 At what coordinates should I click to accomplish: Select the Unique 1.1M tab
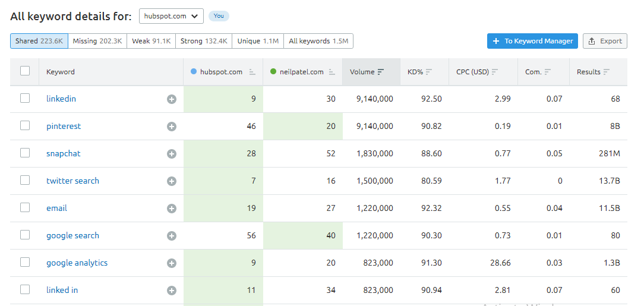[x=258, y=41]
